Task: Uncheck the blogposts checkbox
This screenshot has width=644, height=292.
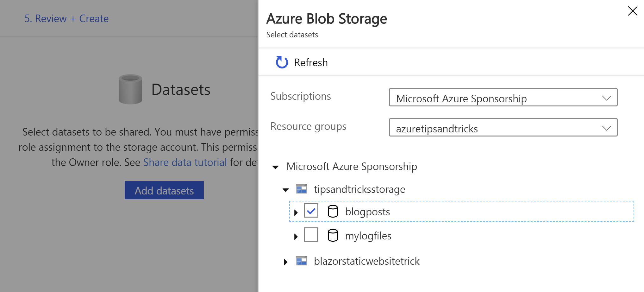Action: [x=311, y=211]
